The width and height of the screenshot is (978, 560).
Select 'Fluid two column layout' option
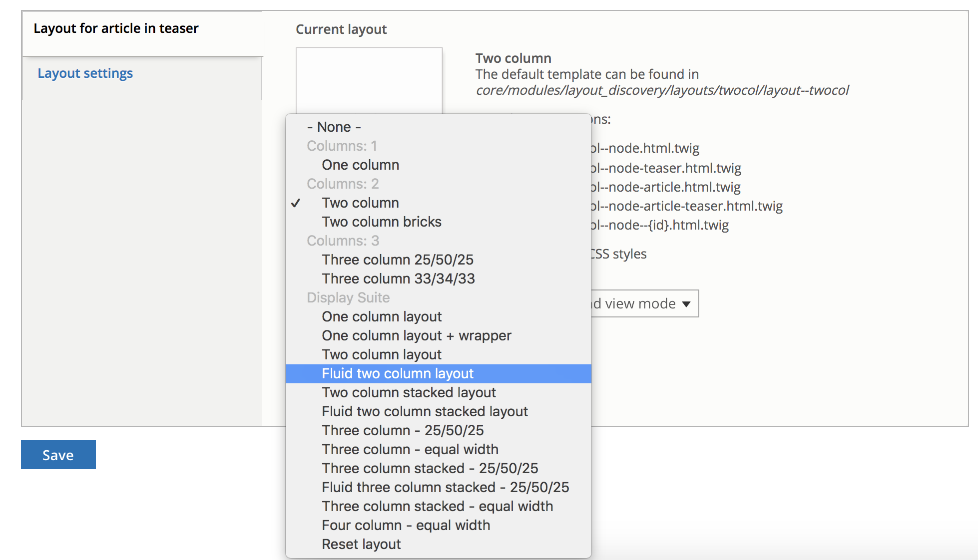click(x=398, y=374)
